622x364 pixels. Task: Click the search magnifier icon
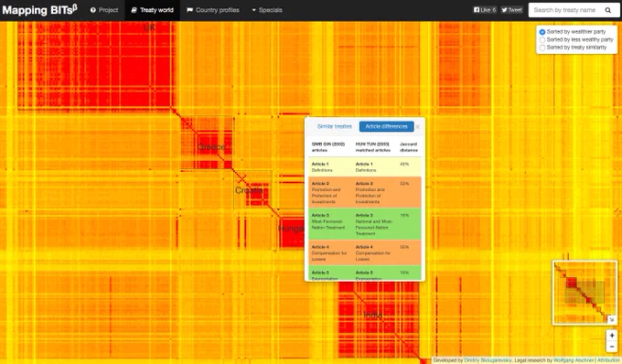(608, 10)
